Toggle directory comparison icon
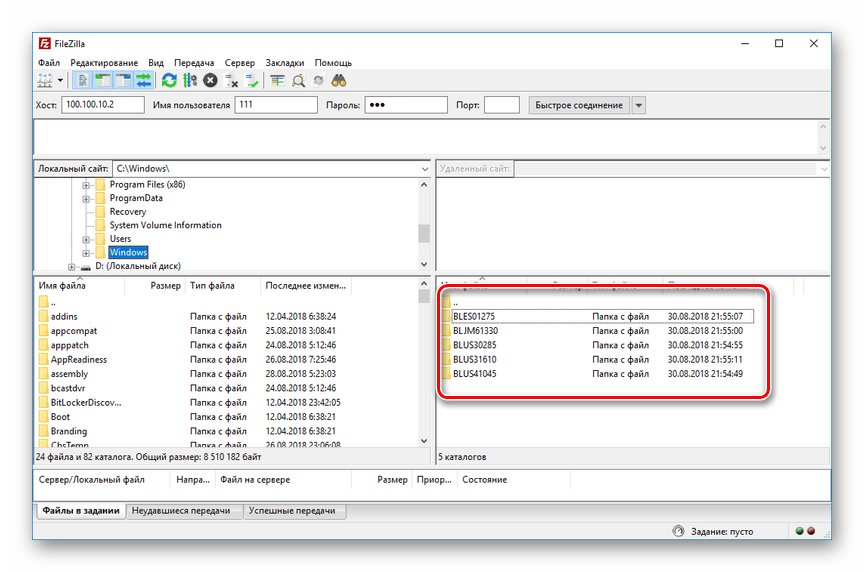Image resolution: width=864 pixels, height=572 pixels. click(x=298, y=80)
